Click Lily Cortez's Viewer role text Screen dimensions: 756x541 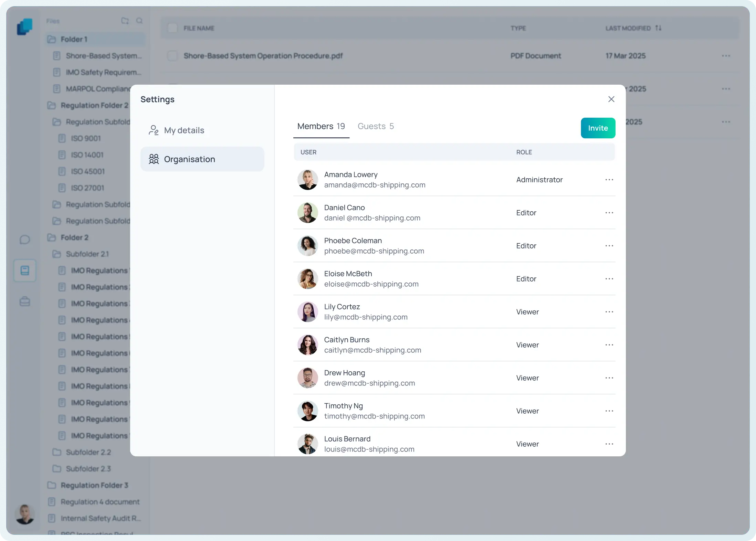pos(527,312)
